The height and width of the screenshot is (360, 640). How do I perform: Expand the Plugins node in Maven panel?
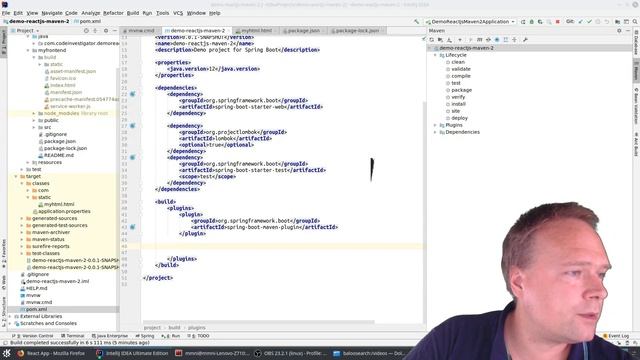click(436, 125)
